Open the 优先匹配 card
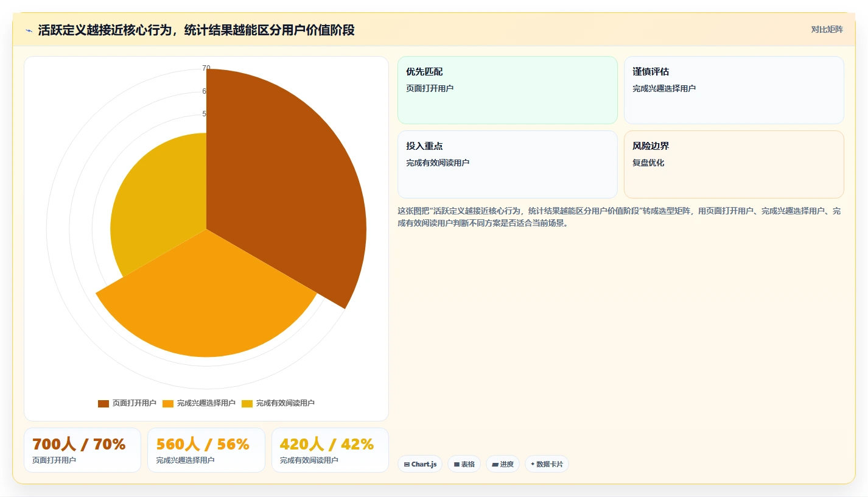Image resolution: width=868 pixels, height=497 pixels. (x=507, y=90)
